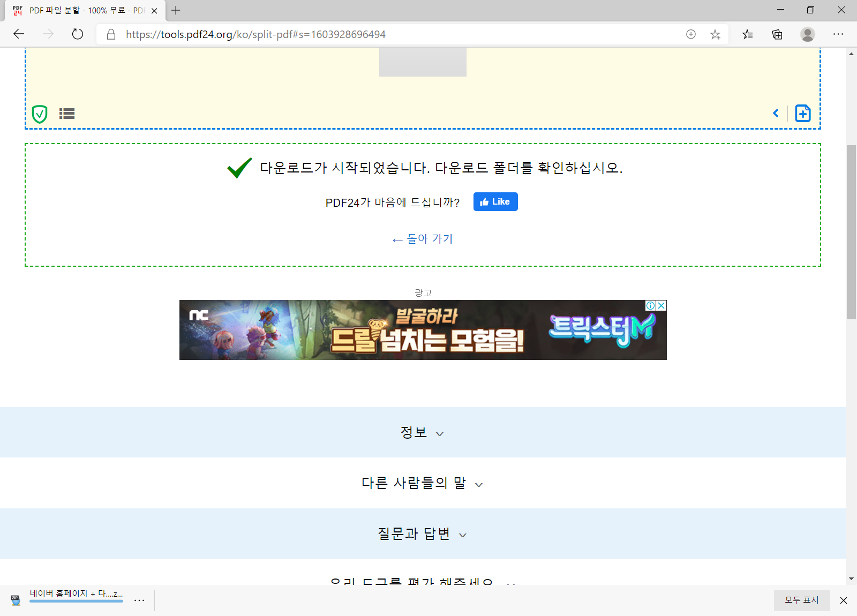Click 모두 표시 to show all downloads
The width and height of the screenshot is (857, 616).
[x=801, y=600]
